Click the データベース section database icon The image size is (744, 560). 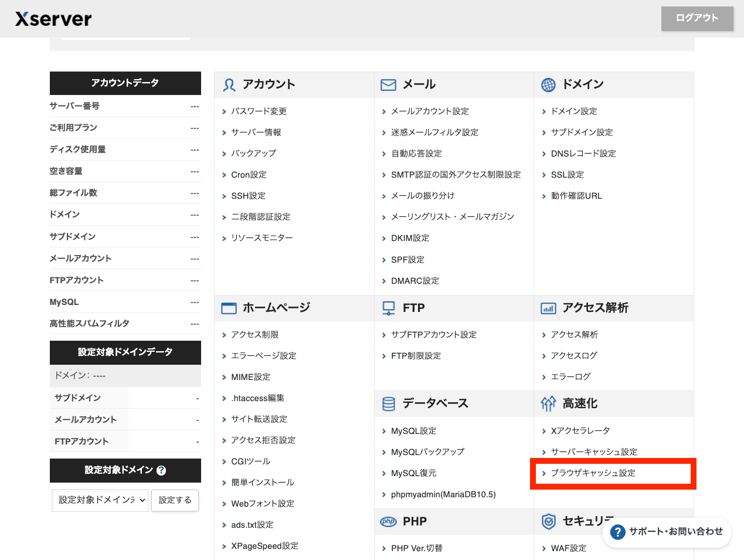[389, 404]
